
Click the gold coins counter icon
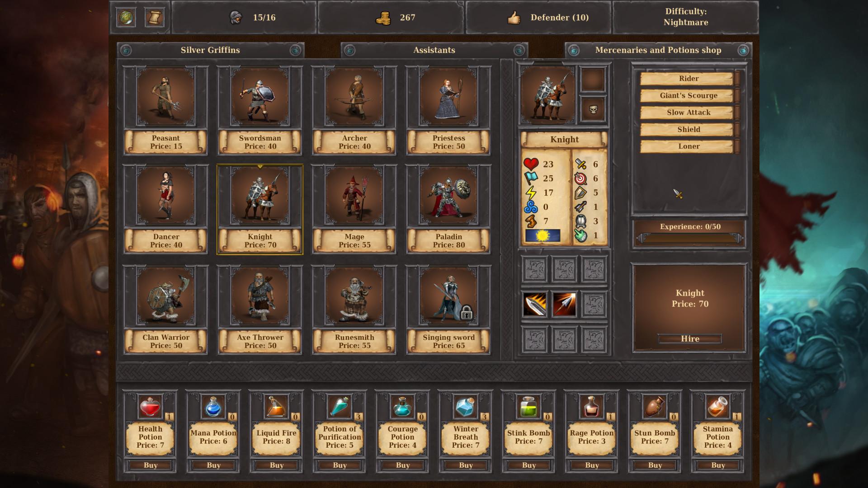click(383, 17)
